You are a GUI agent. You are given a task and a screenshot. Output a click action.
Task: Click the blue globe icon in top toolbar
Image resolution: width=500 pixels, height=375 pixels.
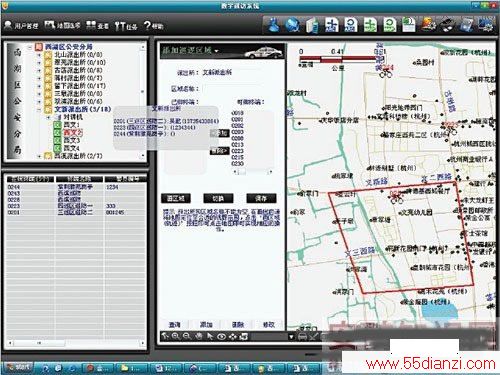click(x=293, y=25)
